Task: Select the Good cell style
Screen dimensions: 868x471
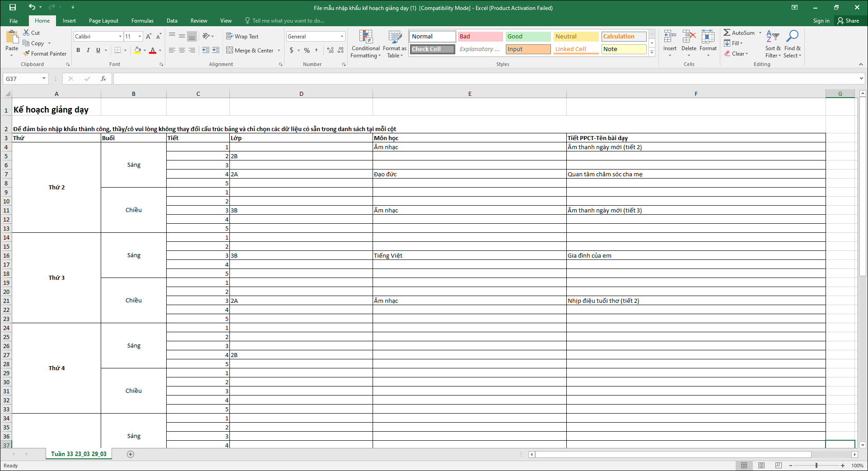Action: [x=528, y=36]
